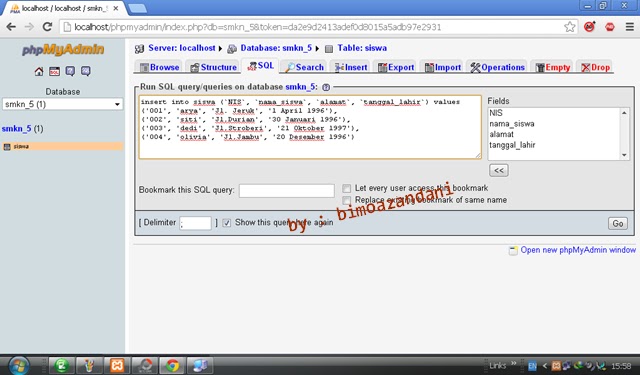This screenshot has height=375, width=640.
Task: Select nama_siswa in the Fields list
Action: [512, 124]
